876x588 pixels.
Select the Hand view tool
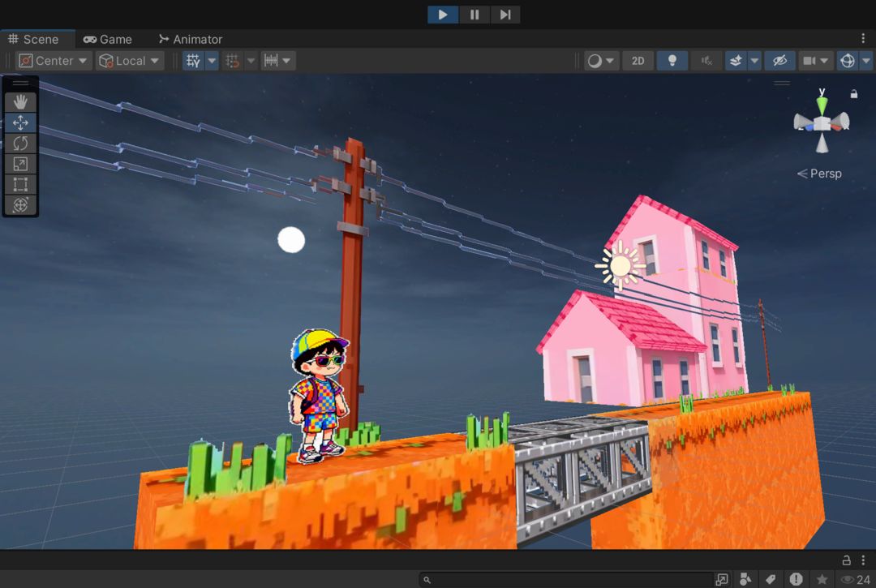(x=20, y=101)
